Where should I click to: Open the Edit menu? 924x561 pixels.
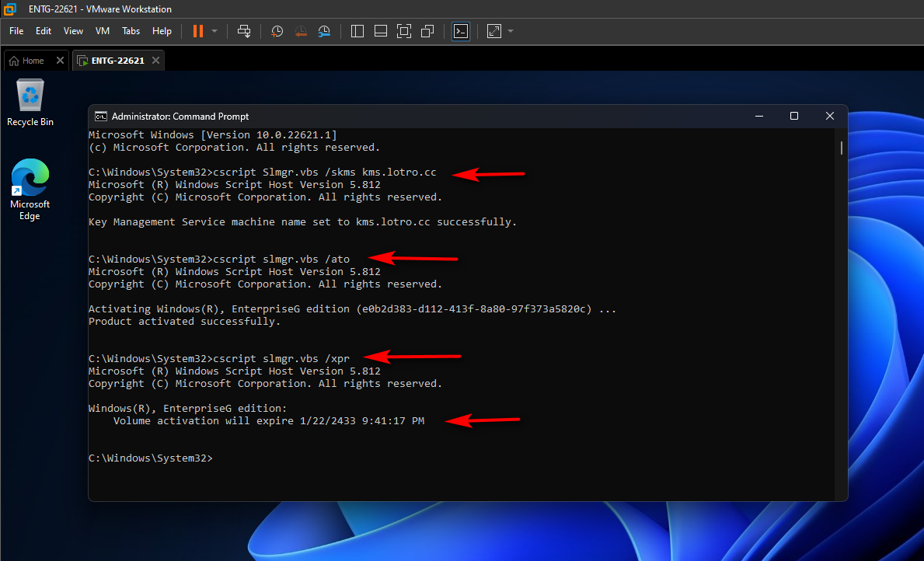pyautogui.click(x=43, y=31)
